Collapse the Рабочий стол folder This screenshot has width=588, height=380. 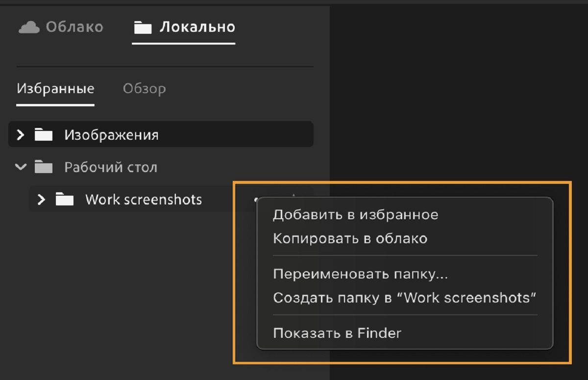tap(20, 167)
